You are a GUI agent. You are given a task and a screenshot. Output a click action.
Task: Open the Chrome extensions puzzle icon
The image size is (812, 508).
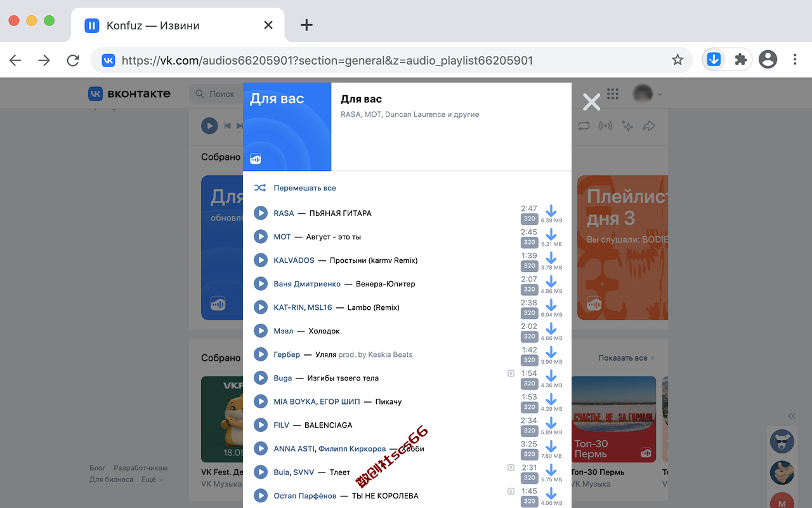pos(740,60)
